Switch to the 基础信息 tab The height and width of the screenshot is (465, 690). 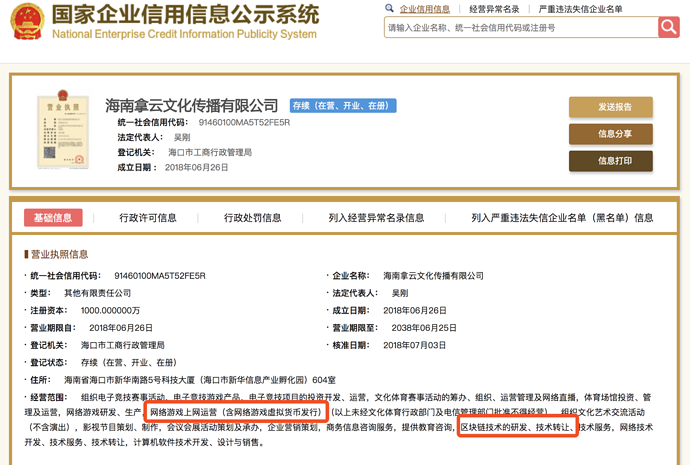tap(53, 218)
